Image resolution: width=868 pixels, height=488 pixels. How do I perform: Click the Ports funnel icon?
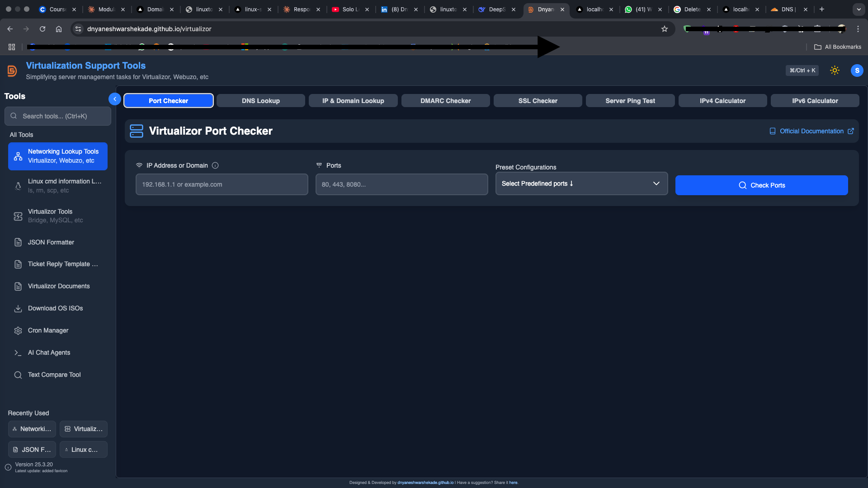[x=319, y=165]
